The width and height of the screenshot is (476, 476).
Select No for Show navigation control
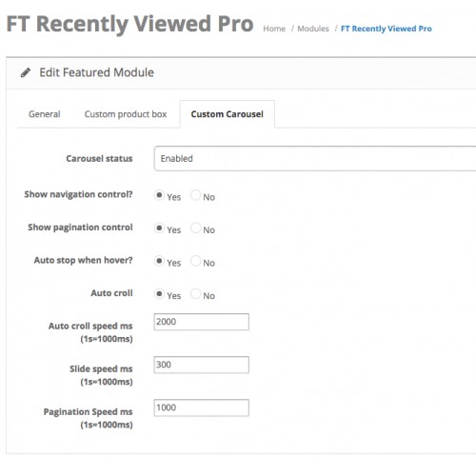click(x=195, y=195)
